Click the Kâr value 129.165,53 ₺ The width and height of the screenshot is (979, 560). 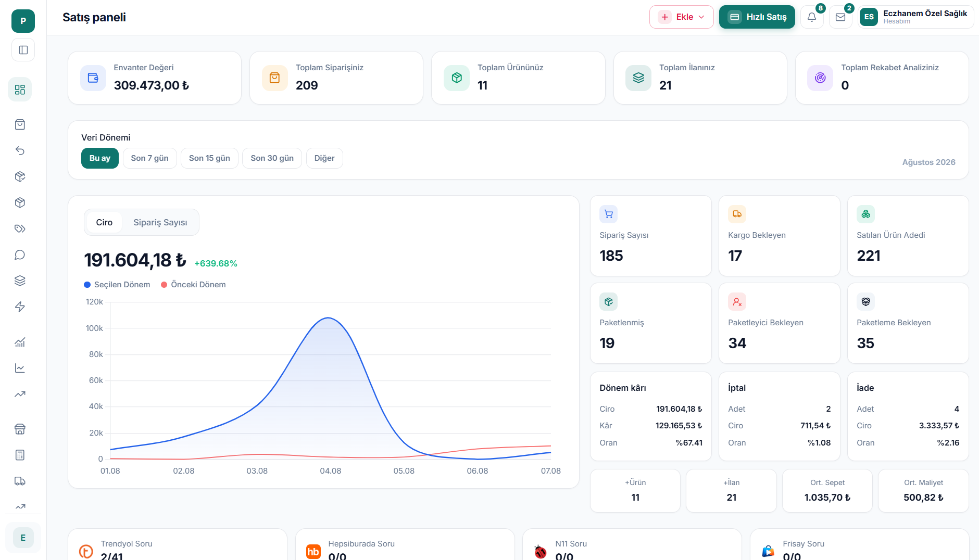pos(679,426)
